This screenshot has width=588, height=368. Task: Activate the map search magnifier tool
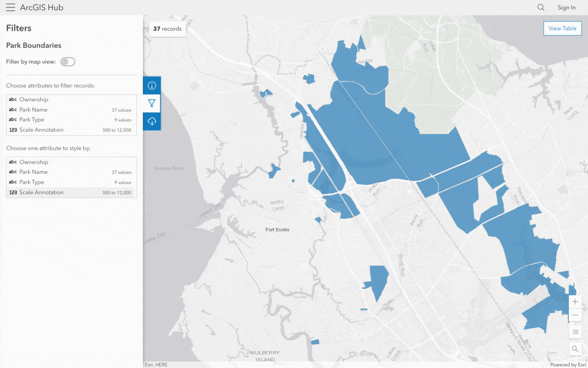[575, 349]
